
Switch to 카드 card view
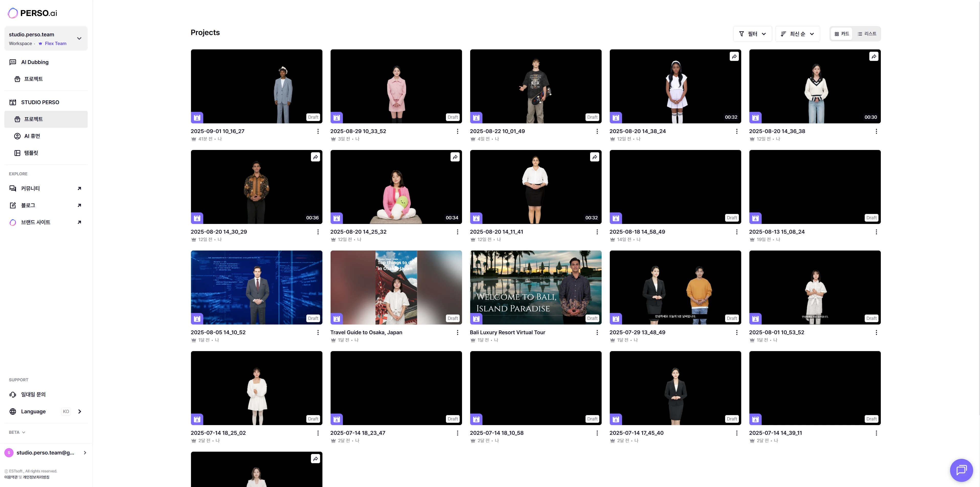pos(841,34)
